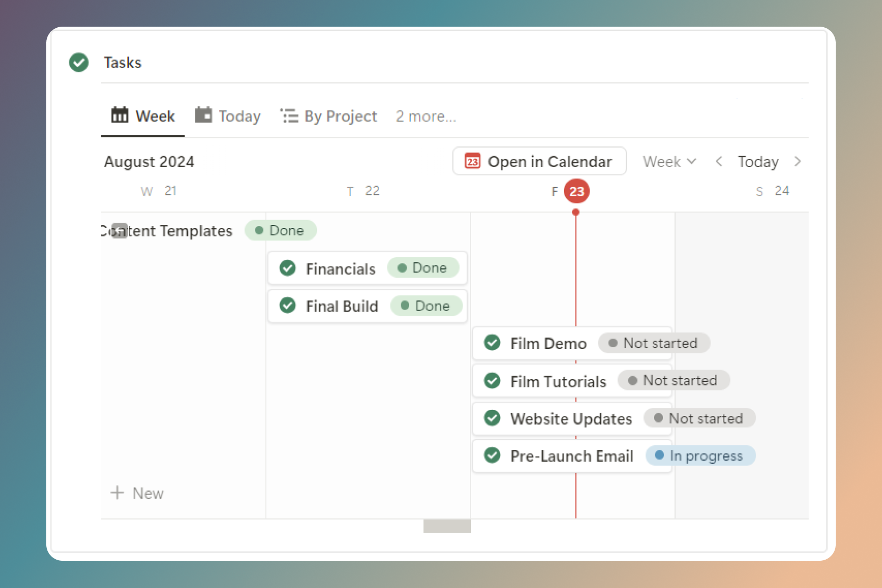882x588 pixels.
Task: Click the checkmark icon on Final Build
Action: 287,305
